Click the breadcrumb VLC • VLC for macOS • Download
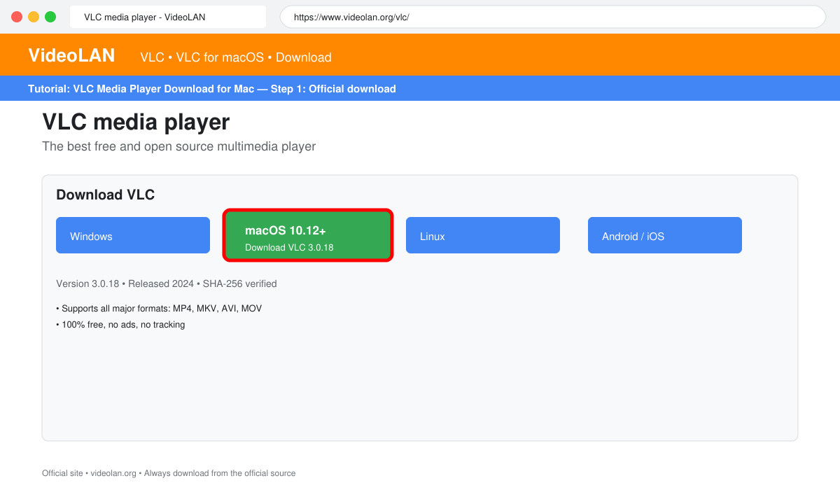The image size is (840, 504). (x=236, y=57)
